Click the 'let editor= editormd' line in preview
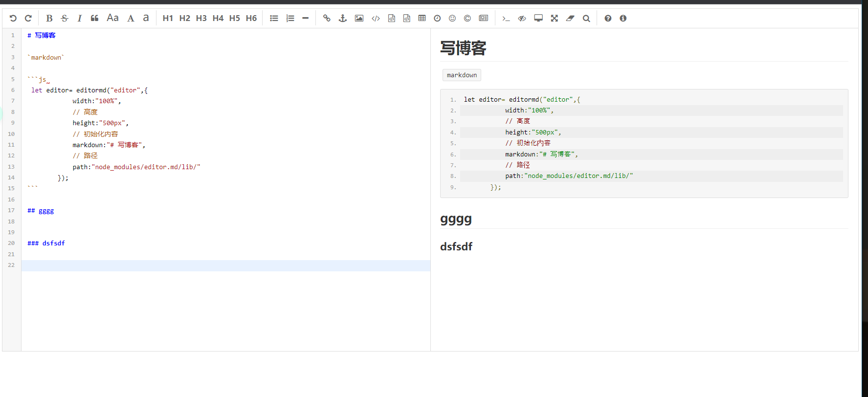Image resolution: width=868 pixels, height=397 pixels. point(522,99)
